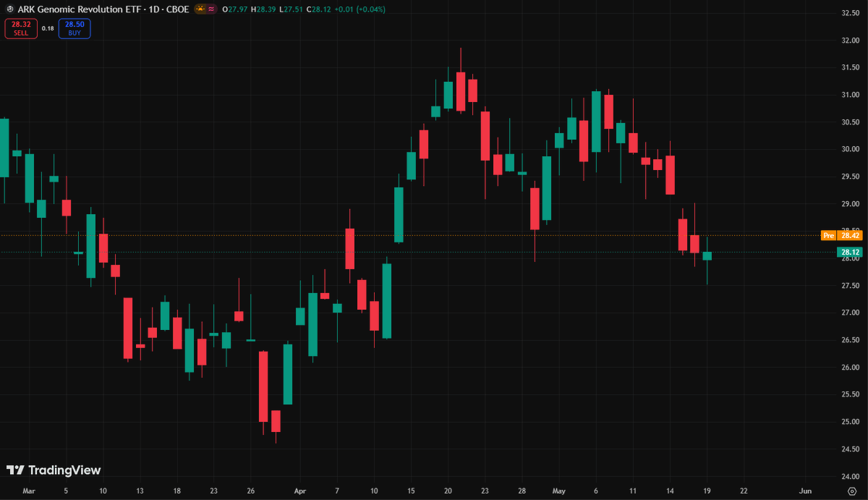Click the 24.00 price axis label

coord(850,477)
